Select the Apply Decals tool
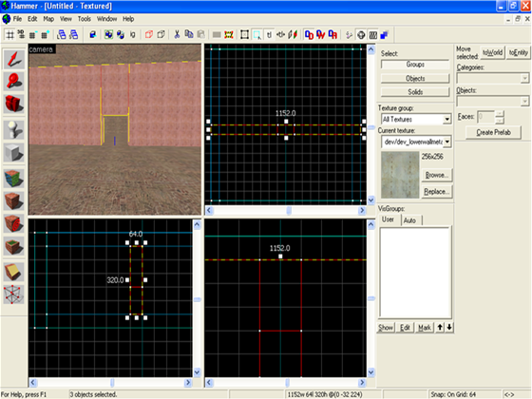 [14, 223]
